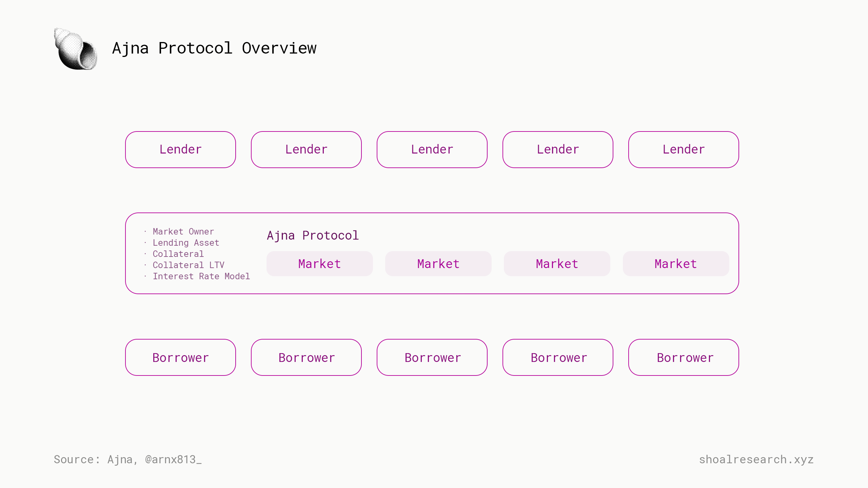
Task: Click the Source: Ajna, @arnx813_ credit
Action: pos(128,460)
